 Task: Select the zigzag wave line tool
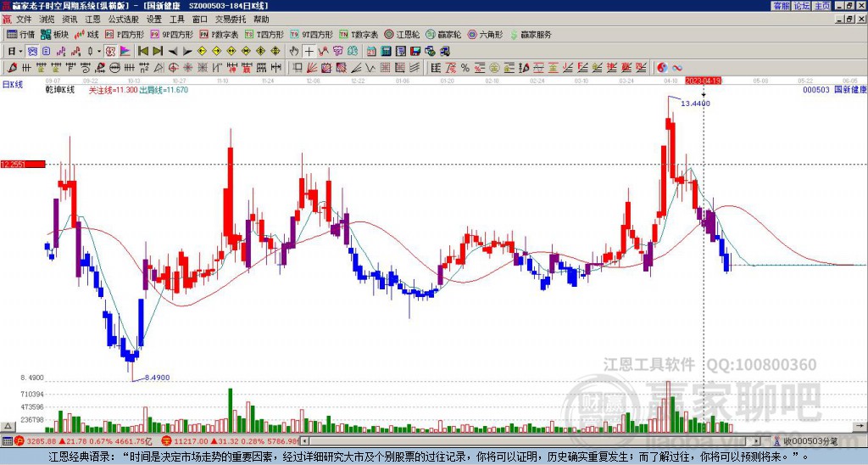pyautogui.click(x=370, y=68)
